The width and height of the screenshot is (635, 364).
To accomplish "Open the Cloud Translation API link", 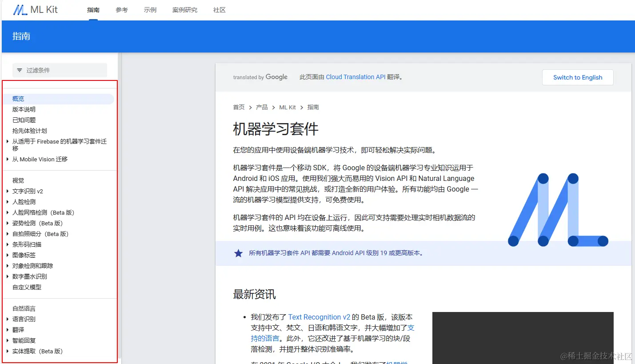I will click(355, 77).
